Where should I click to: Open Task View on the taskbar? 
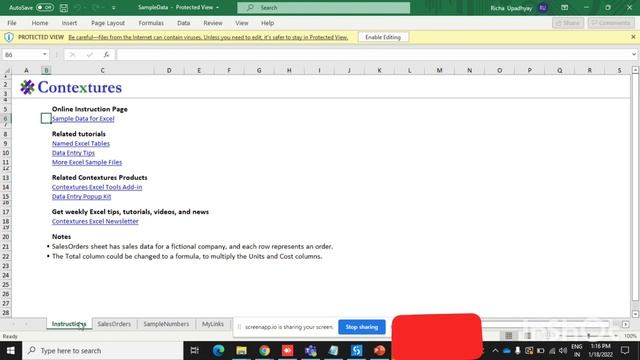[x=195, y=351]
